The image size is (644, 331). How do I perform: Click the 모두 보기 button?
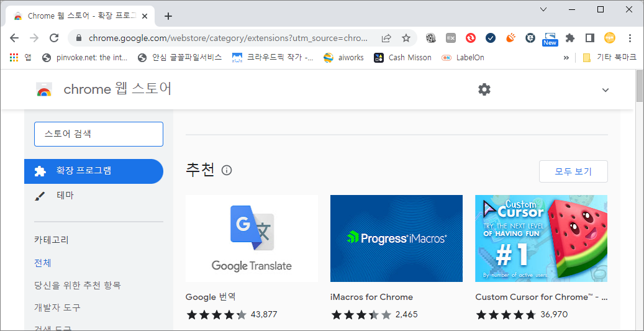click(573, 171)
